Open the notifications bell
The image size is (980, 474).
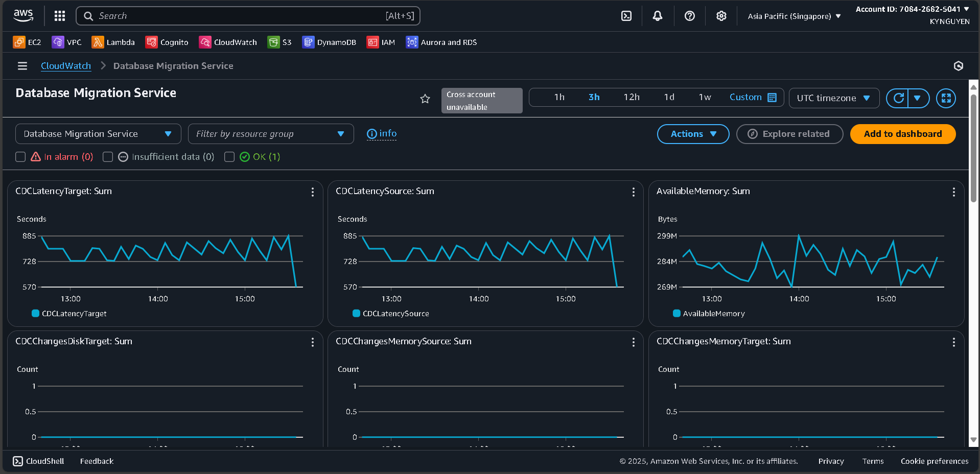pos(657,16)
